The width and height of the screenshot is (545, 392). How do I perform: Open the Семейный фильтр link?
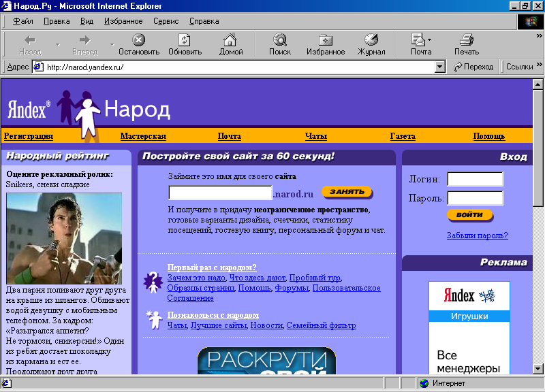point(321,325)
